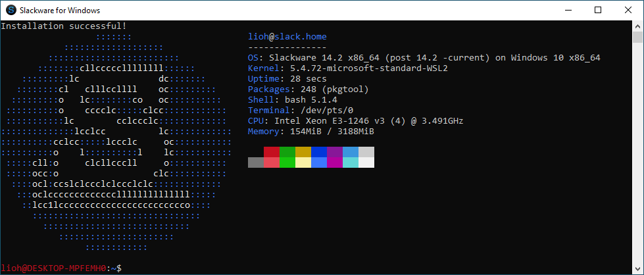Minimize the Slackware for Windows window
Viewport: 644px width, 275px height.
coord(569,11)
